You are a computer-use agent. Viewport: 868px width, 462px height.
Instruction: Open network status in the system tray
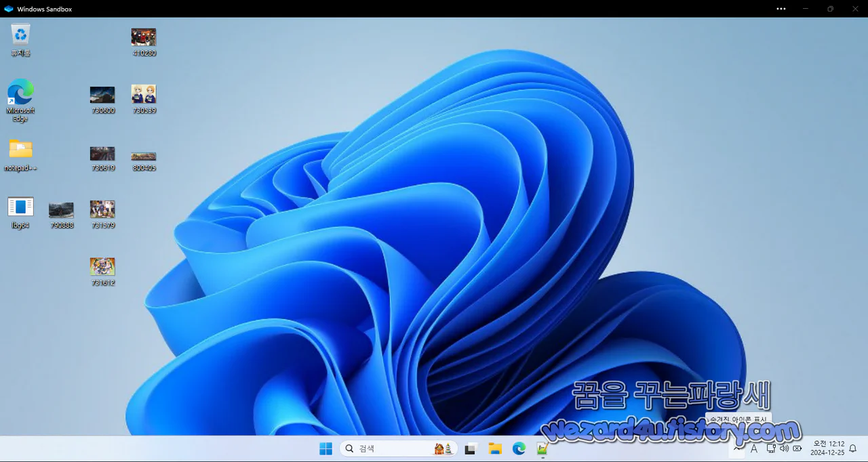(x=771, y=448)
